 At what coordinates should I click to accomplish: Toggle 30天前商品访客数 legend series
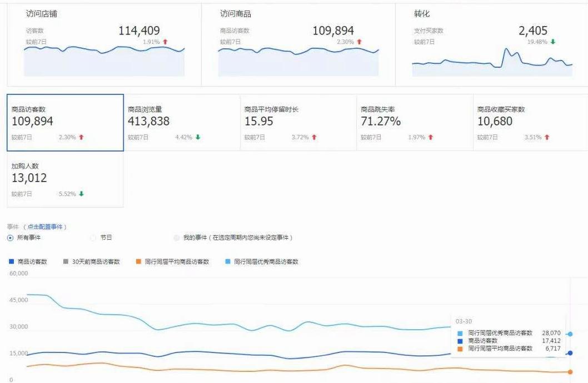(x=92, y=261)
